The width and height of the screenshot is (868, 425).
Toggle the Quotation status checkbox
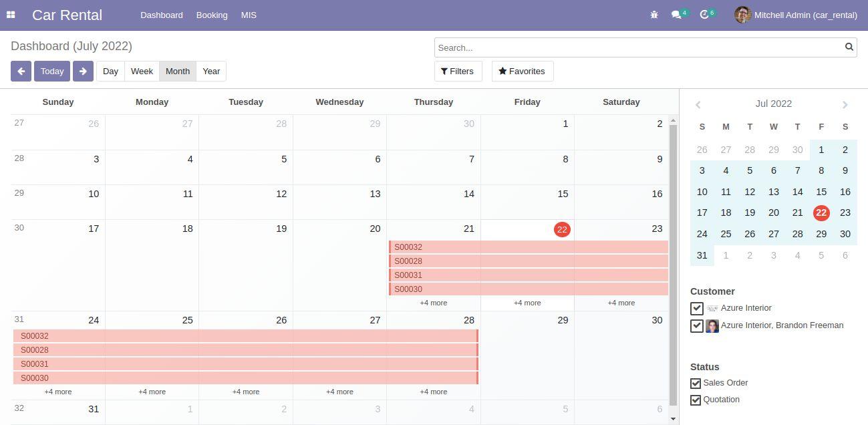696,400
